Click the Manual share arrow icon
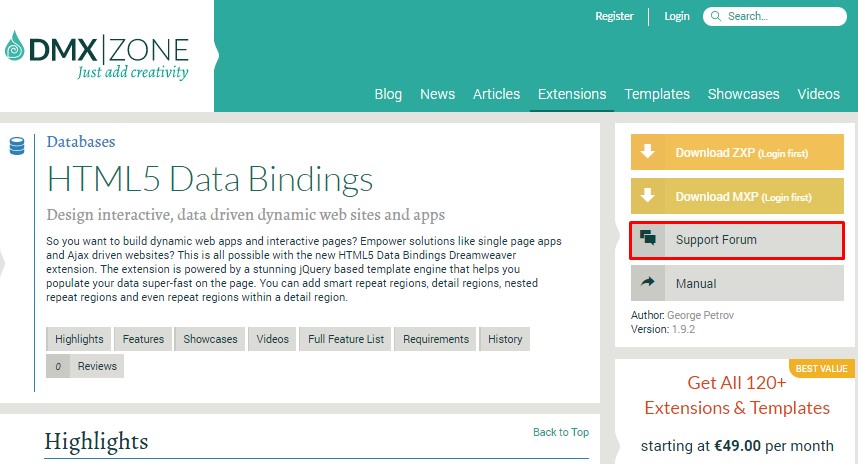 (648, 282)
